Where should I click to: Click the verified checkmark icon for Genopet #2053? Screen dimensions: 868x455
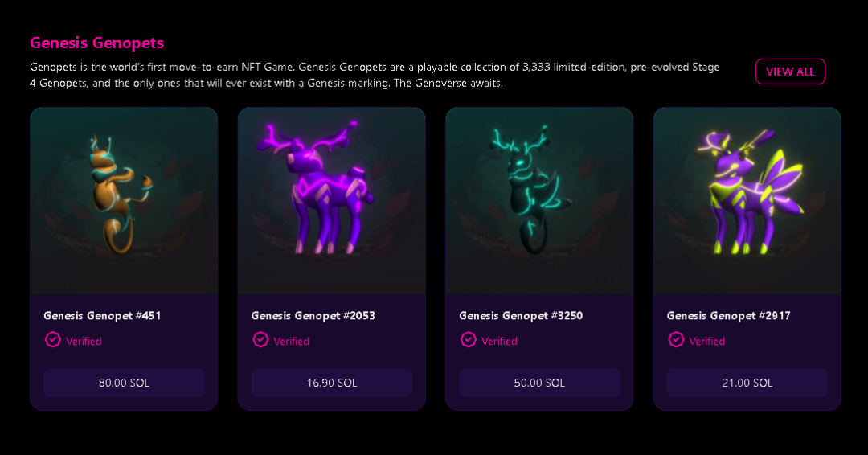click(260, 340)
